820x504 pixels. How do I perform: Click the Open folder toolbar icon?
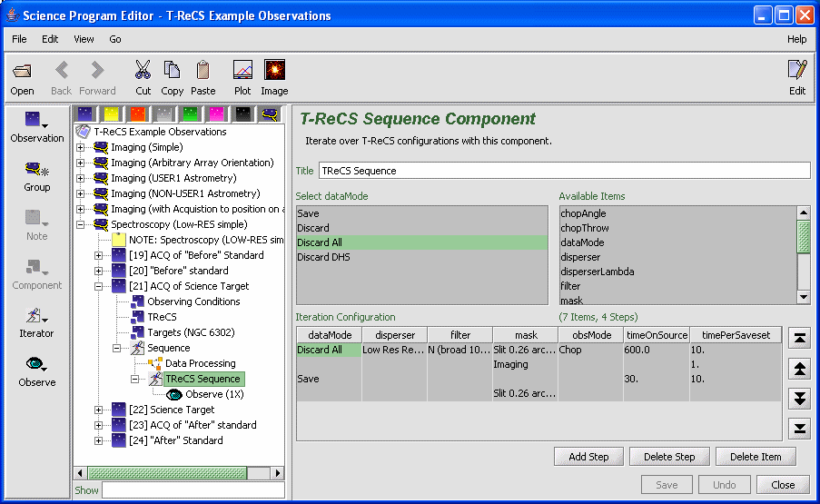[x=22, y=71]
